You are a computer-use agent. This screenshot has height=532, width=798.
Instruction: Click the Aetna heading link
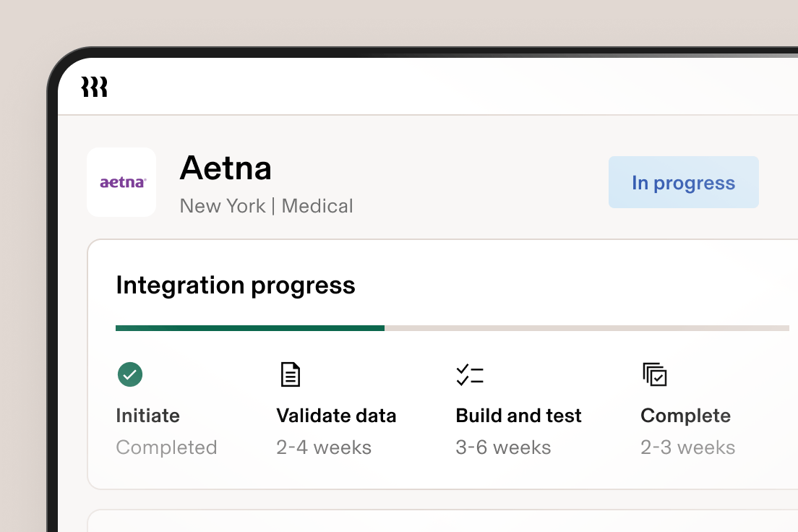pos(226,168)
